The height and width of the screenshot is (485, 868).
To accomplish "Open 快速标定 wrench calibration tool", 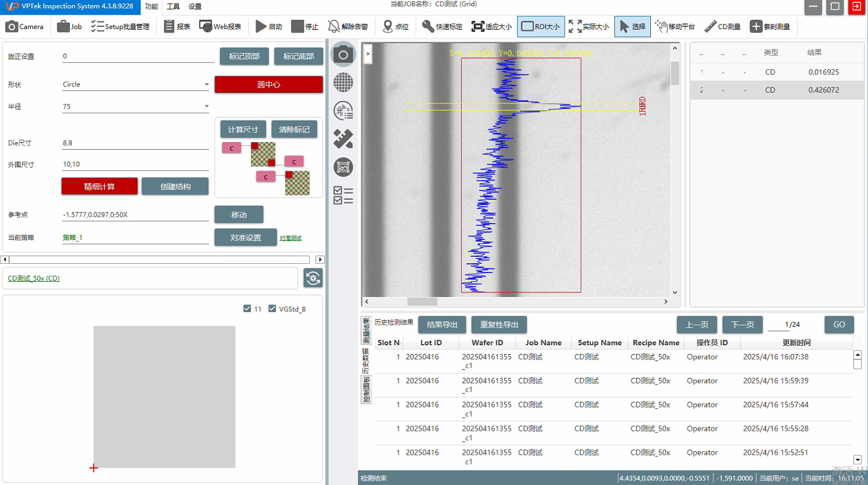I will pyautogui.click(x=442, y=27).
